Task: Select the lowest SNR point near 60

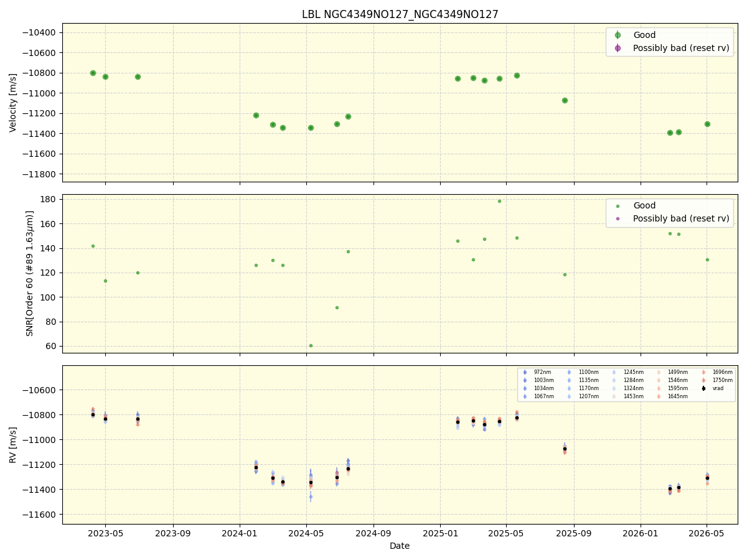Action: pyautogui.click(x=311, y=345)
